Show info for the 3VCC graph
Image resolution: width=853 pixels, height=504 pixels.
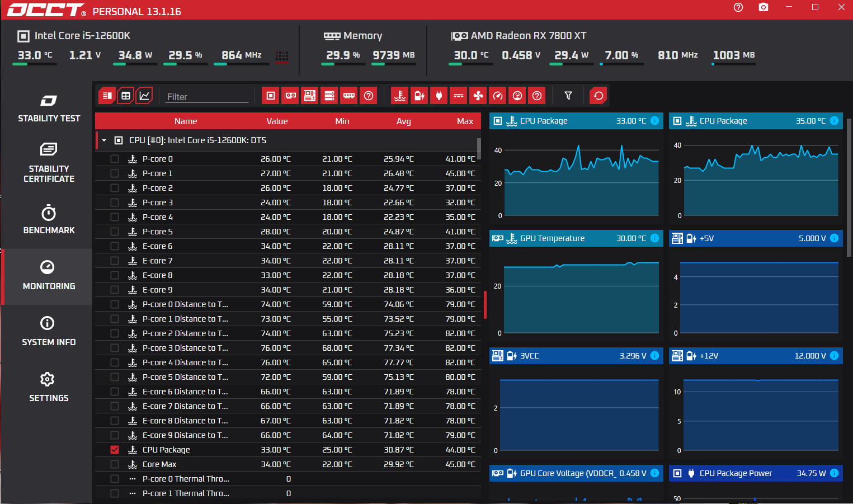[655, 356]
